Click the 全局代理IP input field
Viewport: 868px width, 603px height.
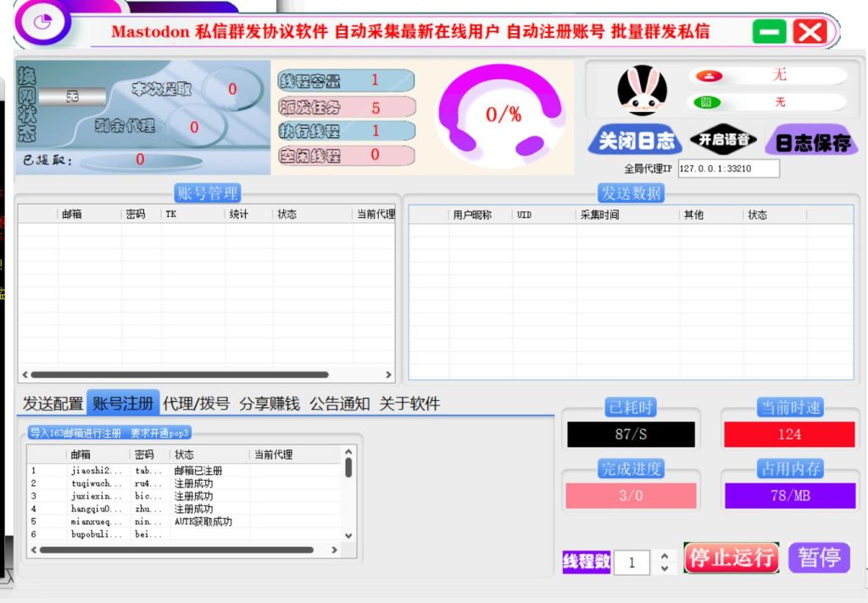point(727,169)
